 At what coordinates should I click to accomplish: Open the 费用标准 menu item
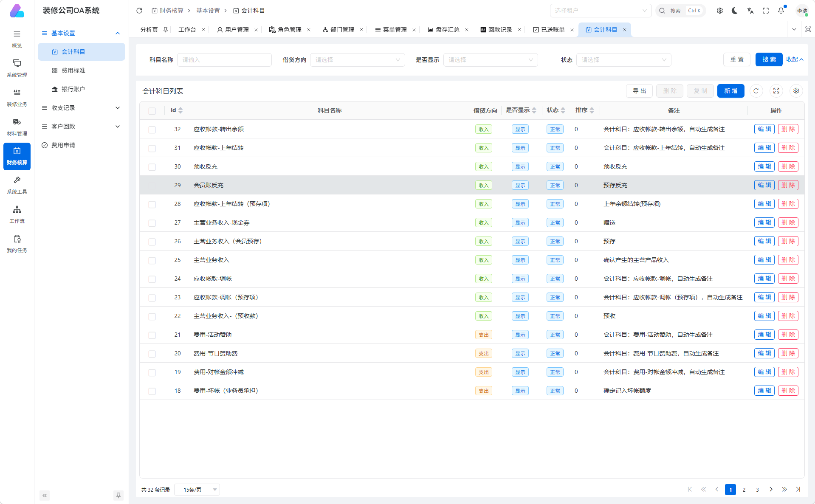[81, 70]
